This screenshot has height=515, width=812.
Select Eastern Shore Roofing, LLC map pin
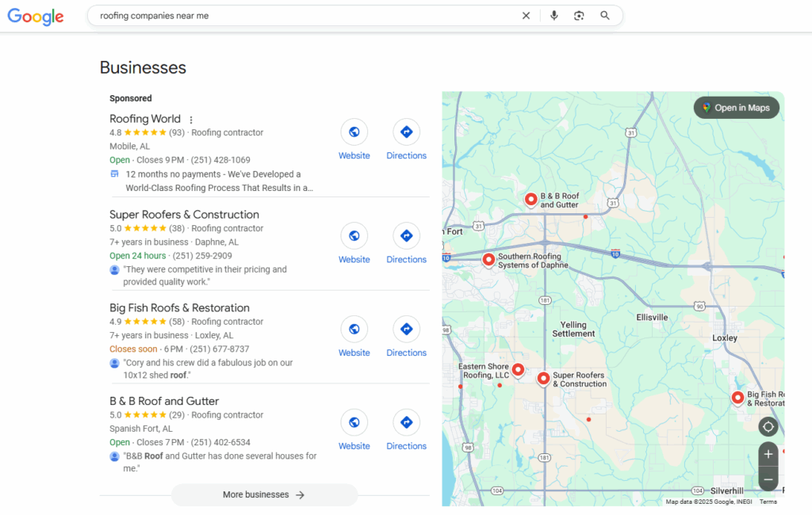(518, 369)
